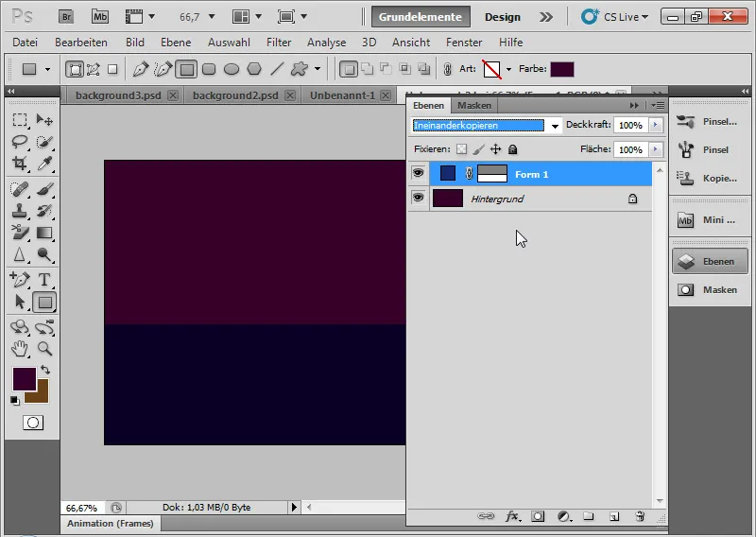Select the Type tool
756x537 pixels.
coord(44,279)
